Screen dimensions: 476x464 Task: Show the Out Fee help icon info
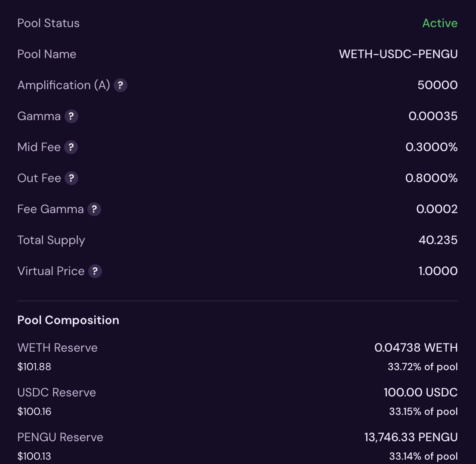coord(71,178)
